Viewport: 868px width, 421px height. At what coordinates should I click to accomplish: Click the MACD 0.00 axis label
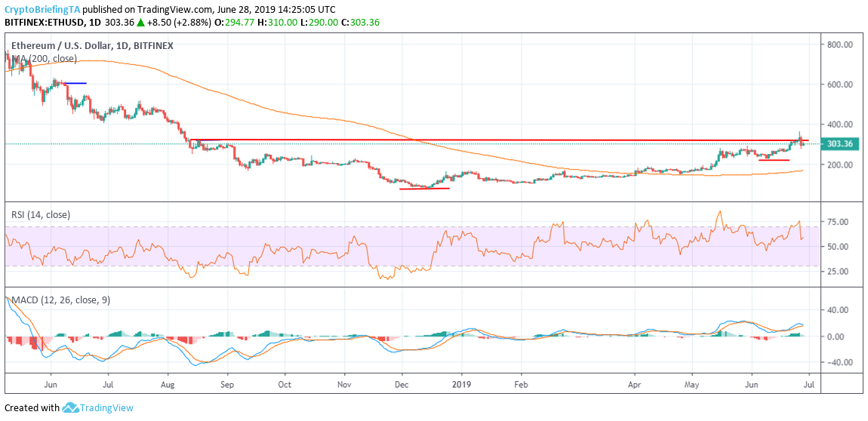pyautogui.click(x=836, y=336)
